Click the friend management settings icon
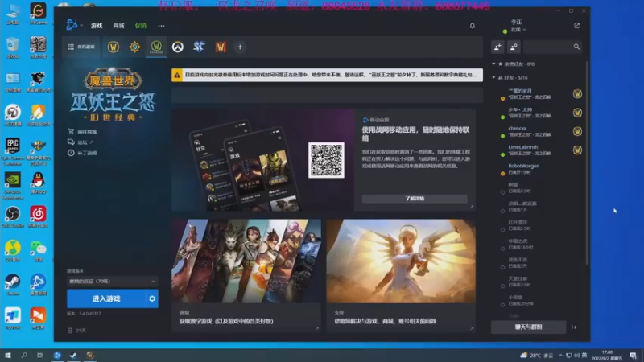The image size is (644, 362). tap(514, 47)
